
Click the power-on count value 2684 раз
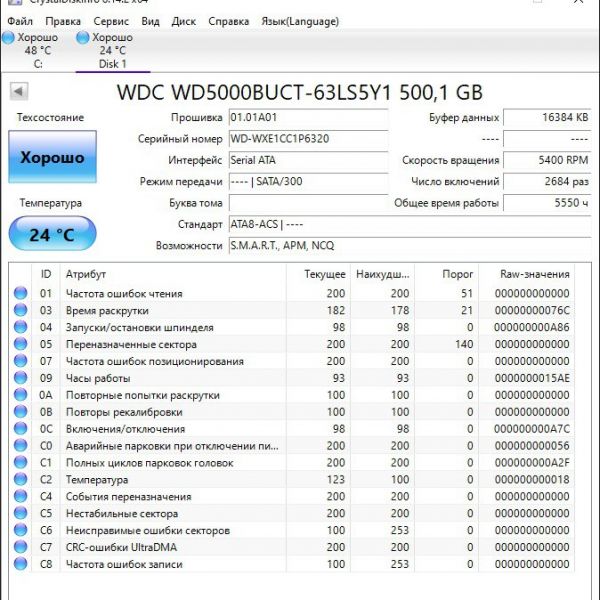547,181
